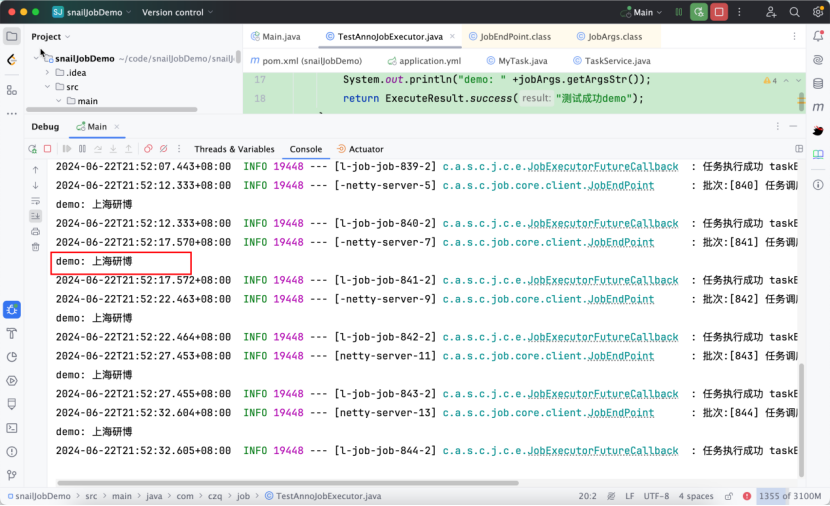The width and height of the screenshot is (830, 506).
Task: Clear console with the trash icon
Action: tap(35, 247)
